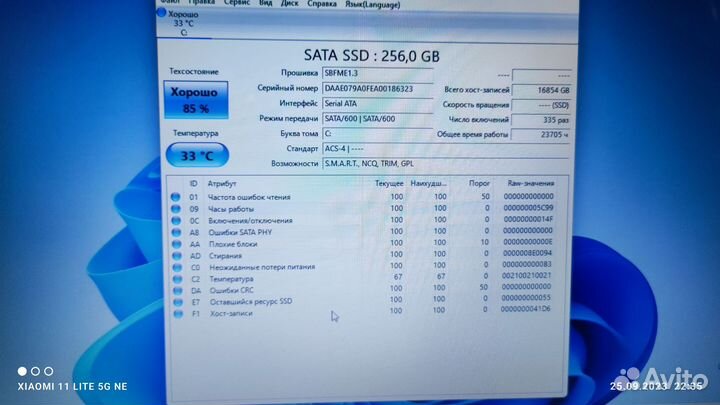Image resolution: width=720 pixels, height=405 pixels.
Task: Click the total host writes value 16854 GB
Action: tap(541, 90)
